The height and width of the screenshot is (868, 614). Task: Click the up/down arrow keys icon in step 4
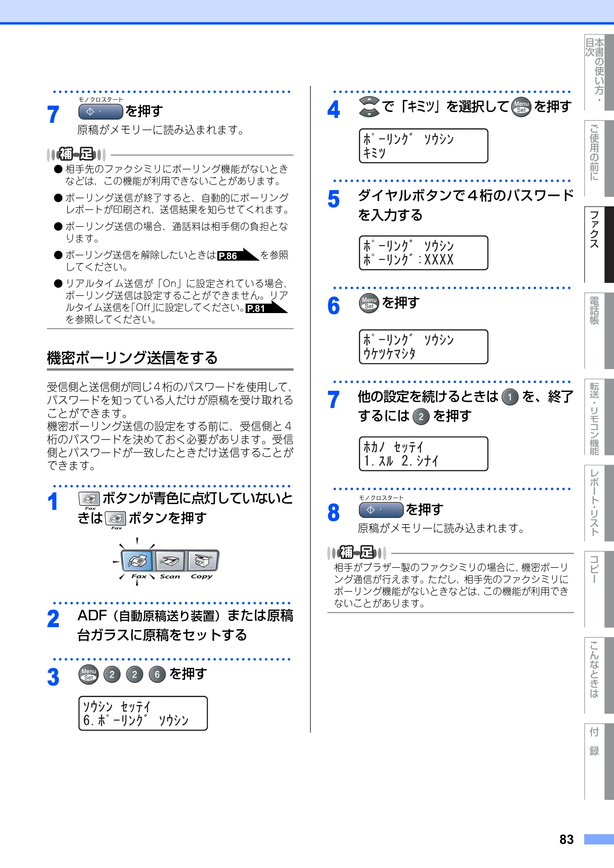click(369, 107)
